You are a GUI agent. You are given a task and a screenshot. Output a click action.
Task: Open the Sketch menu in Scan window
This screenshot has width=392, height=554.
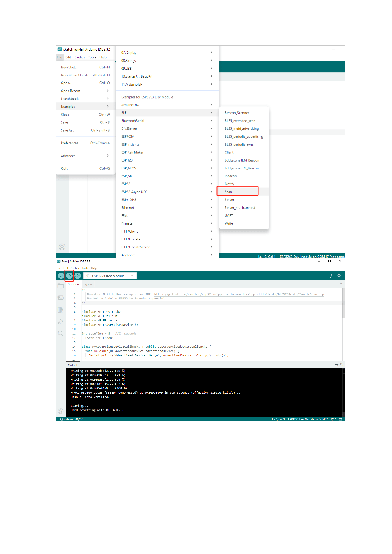(75, 268)
